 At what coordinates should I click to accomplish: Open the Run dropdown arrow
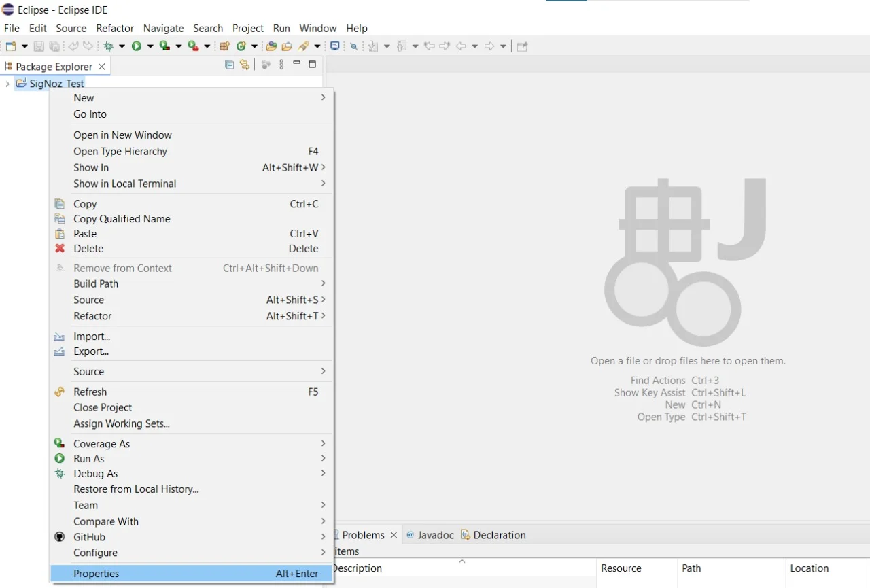pos(150,46)
